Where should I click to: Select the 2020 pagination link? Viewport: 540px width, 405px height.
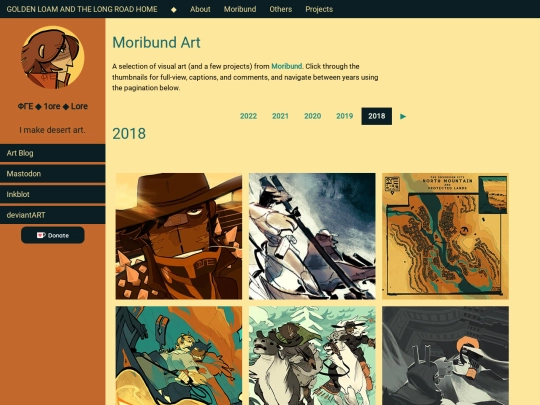312,116
